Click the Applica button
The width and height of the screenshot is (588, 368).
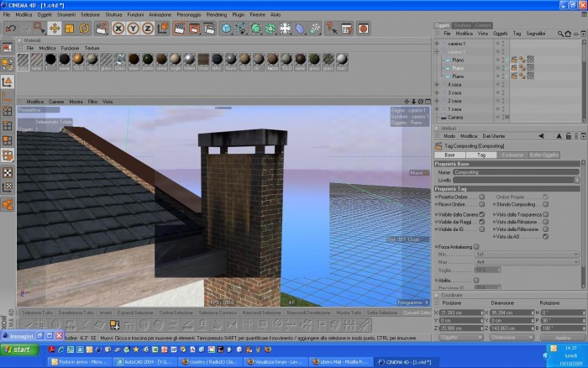563,338
